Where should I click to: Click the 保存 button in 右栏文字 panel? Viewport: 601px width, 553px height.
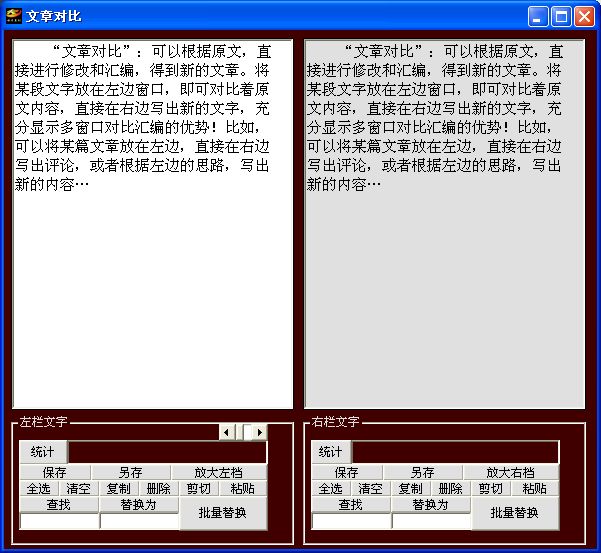click(347, 472)
